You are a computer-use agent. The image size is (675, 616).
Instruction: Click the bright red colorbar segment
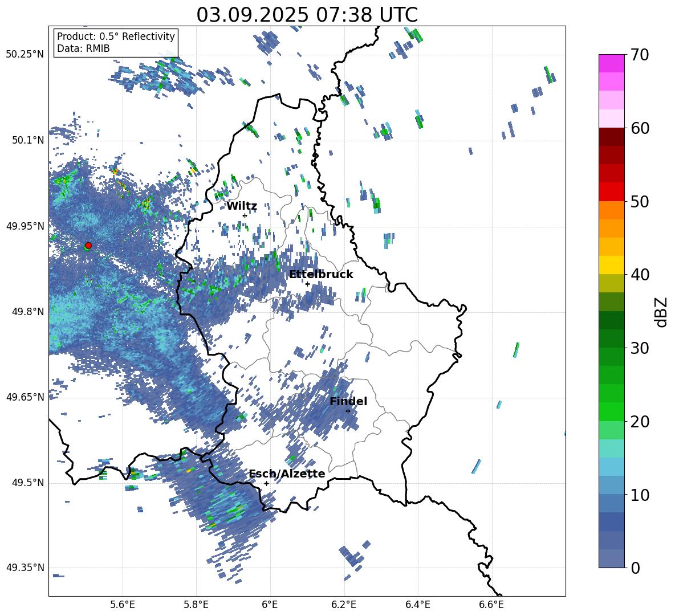(x=611, y=192)
